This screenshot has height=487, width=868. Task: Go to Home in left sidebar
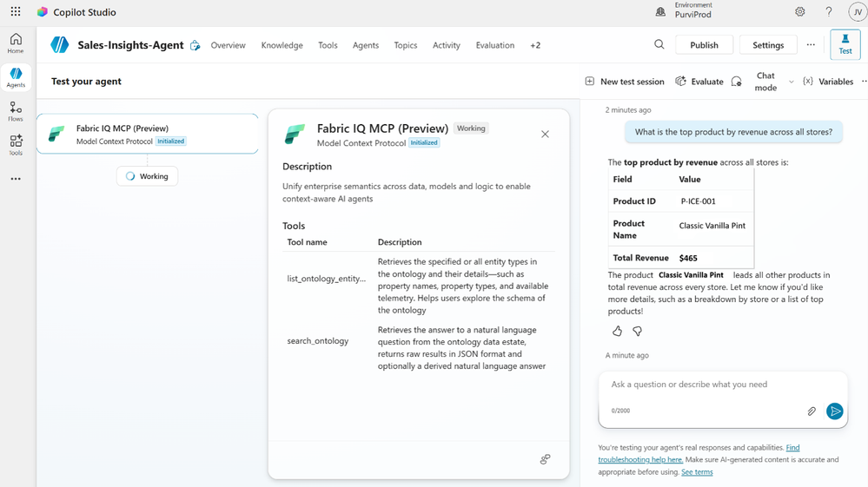(x=16, y=43)
